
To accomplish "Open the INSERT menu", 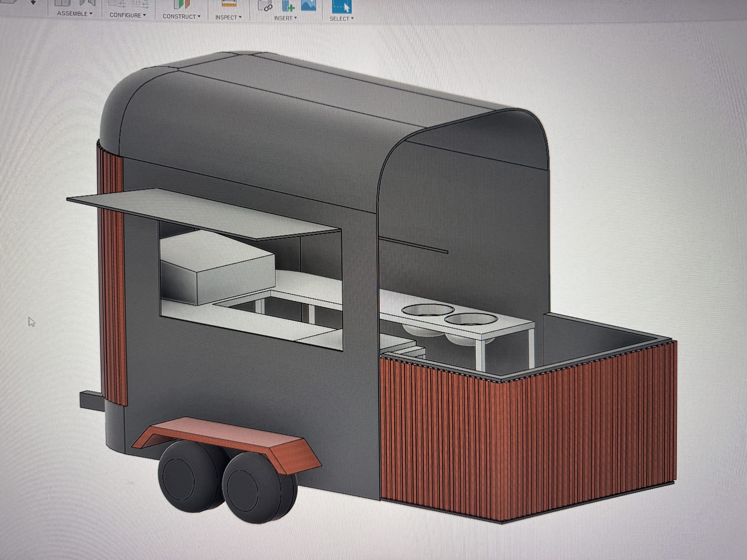I will pos(285,18).
